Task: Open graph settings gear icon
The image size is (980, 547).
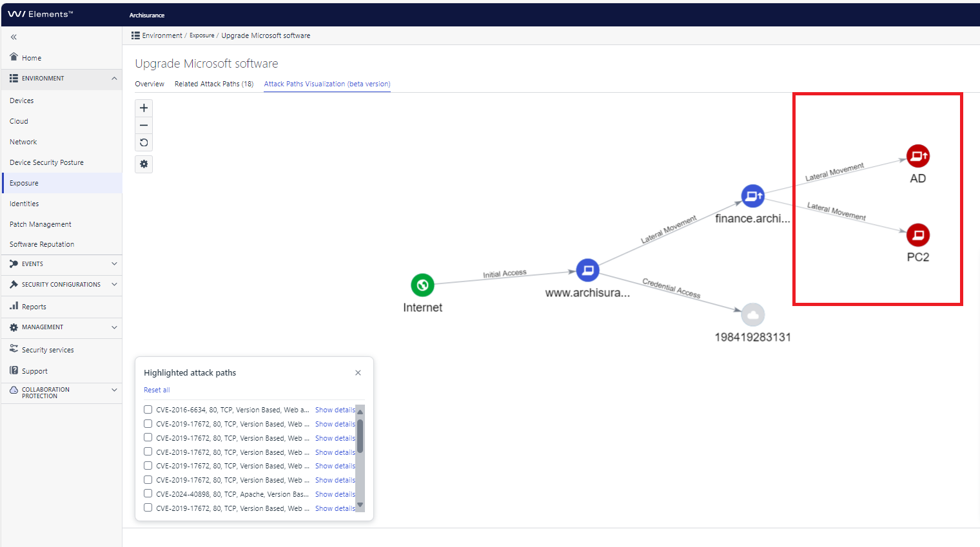Action: click(x=144, y=164)
